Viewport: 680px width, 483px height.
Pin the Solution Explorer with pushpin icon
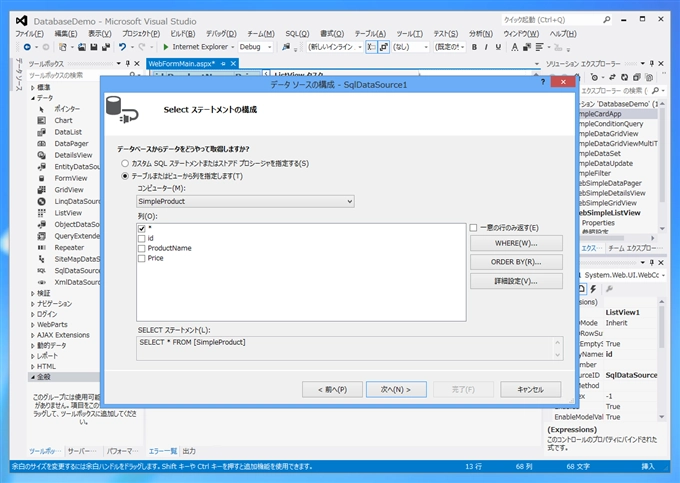point(651,63)
